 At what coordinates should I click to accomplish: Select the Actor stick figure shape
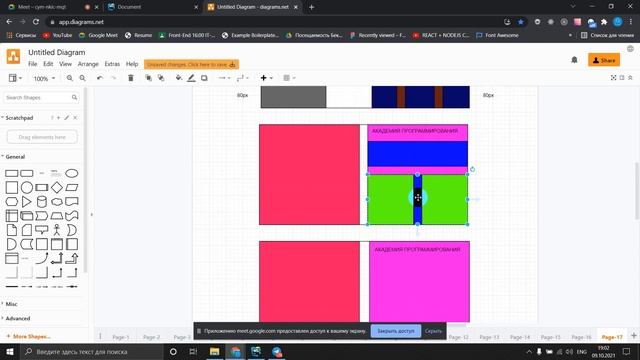pos(57,230)
